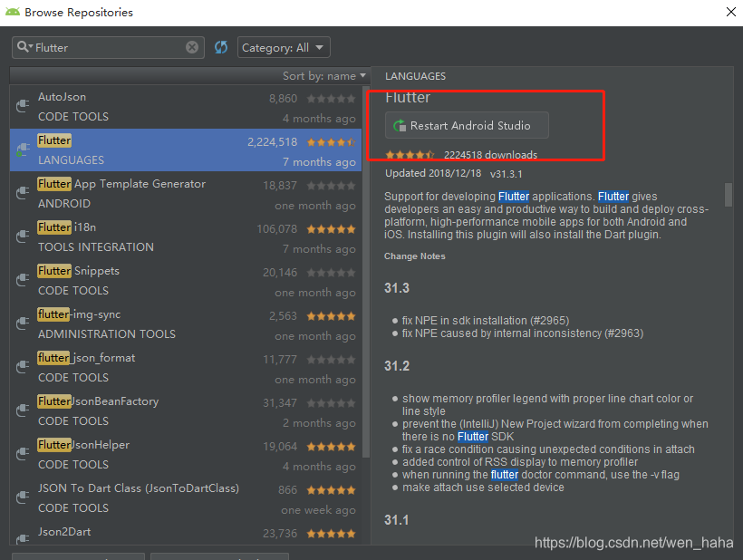Reload the plugin repository list
Image resolution: width=743 pixels, height=560 pixels.
tap(221, 47)
